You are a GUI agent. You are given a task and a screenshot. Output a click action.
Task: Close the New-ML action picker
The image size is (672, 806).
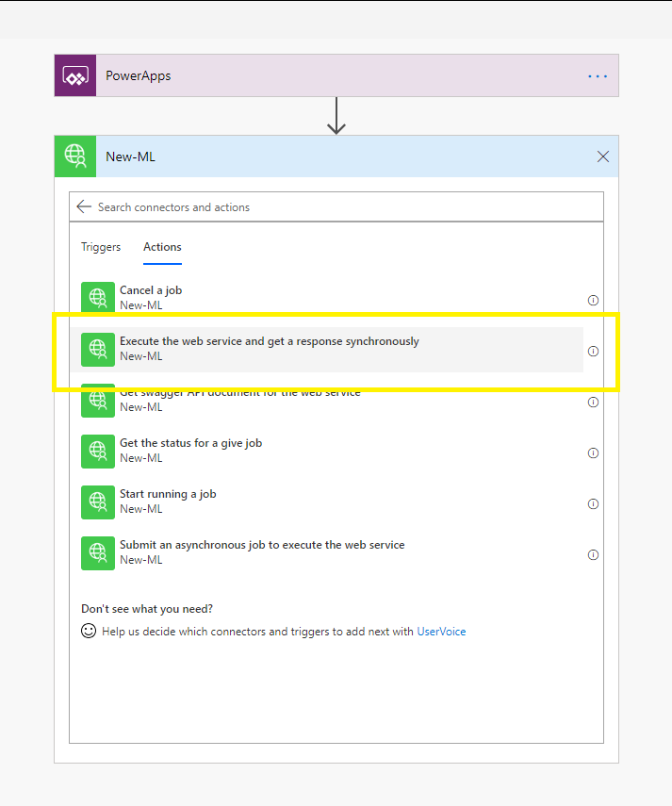click(603, 156)
